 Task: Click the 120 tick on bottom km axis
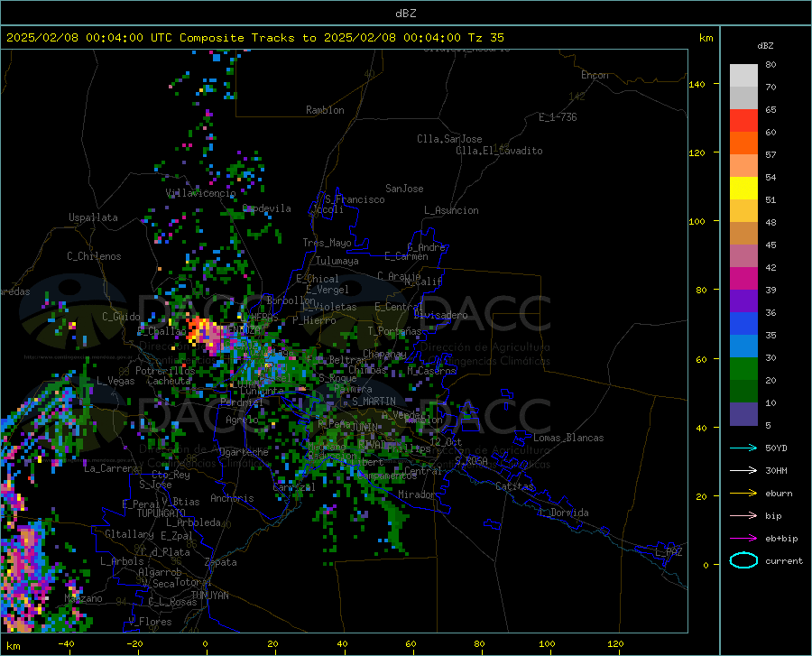click(x=615, y=643)
